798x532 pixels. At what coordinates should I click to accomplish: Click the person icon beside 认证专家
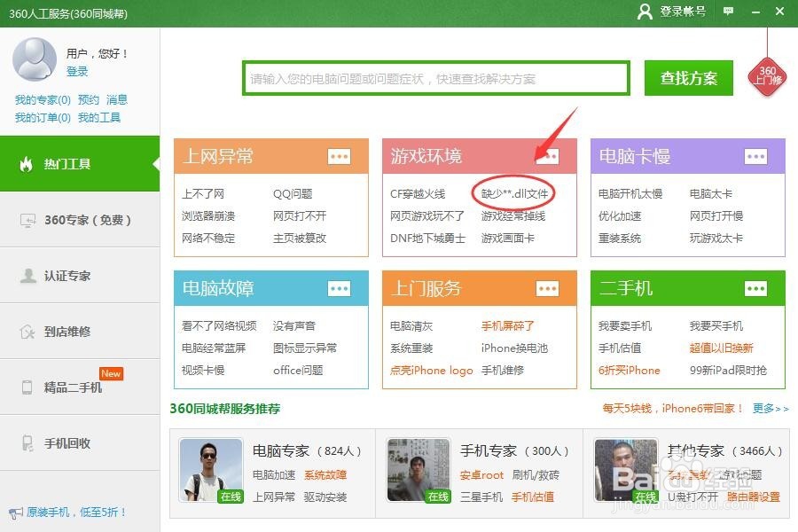[27, 276]
